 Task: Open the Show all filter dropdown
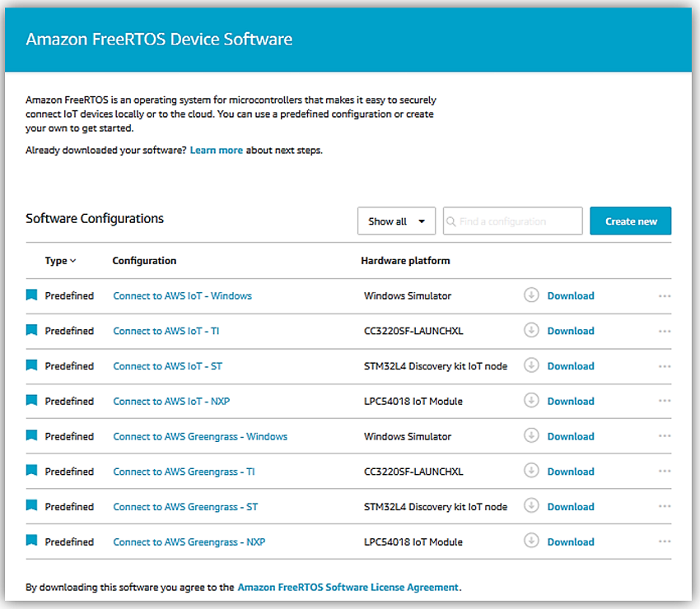coord(396,221)
